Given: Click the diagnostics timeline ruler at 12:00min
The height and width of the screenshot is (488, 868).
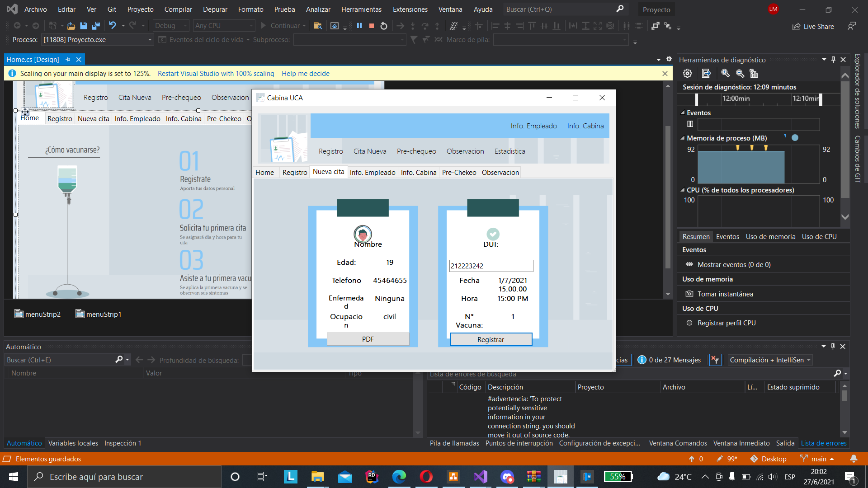Looking at the screenshot, I should pos(736,98).
